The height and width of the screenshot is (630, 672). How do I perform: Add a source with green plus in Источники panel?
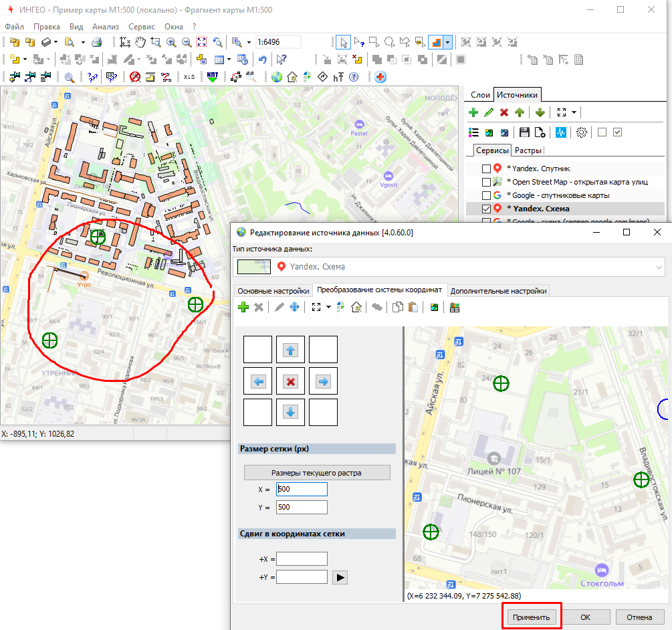tap(473, 113)
